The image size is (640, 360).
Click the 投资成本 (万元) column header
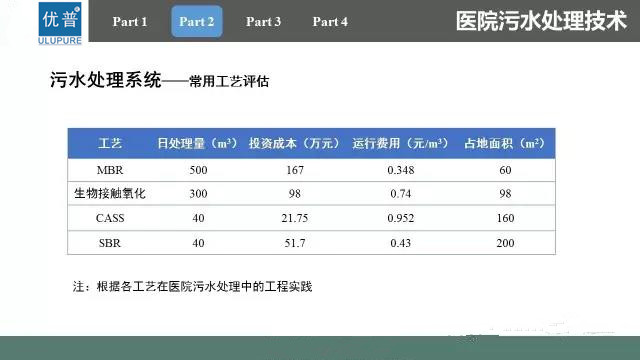[x=294, y=143]
